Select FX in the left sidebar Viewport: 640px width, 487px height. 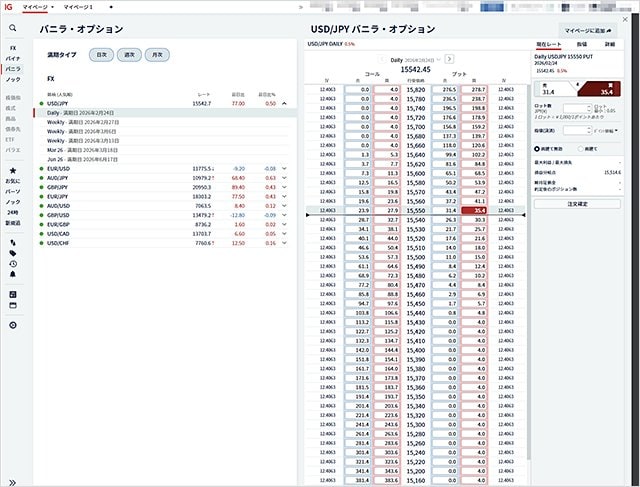point(13,48)
